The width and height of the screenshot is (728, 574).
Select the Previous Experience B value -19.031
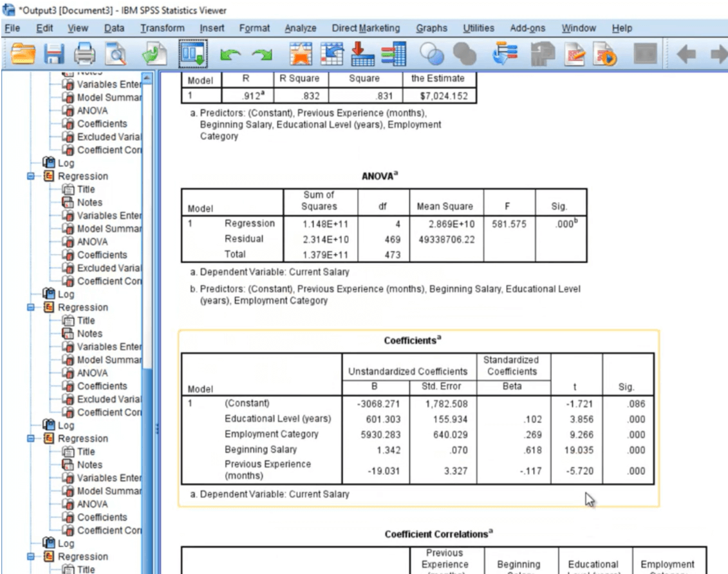376,470
